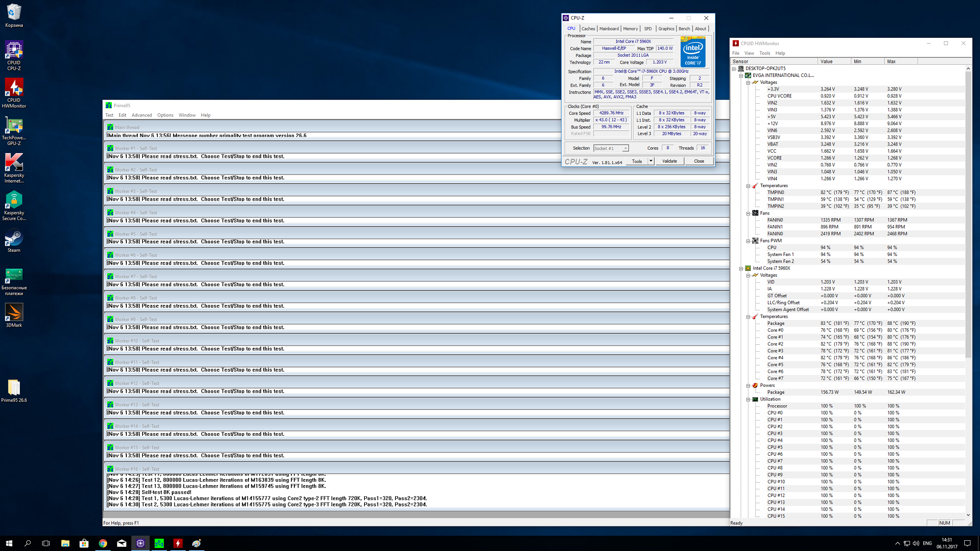
Task: Collapse the Intel Core i7 5960X node
Action: click(741, 268)
